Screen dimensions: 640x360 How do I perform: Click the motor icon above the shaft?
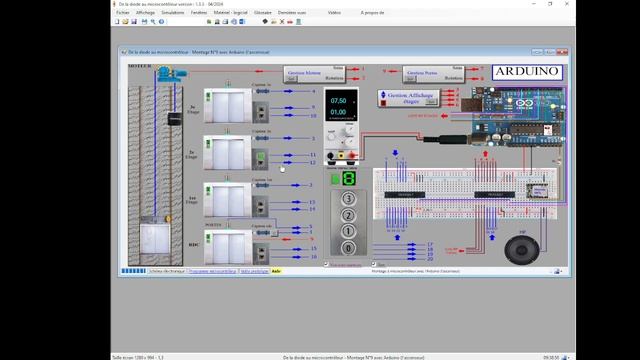[x=171, y=74]
